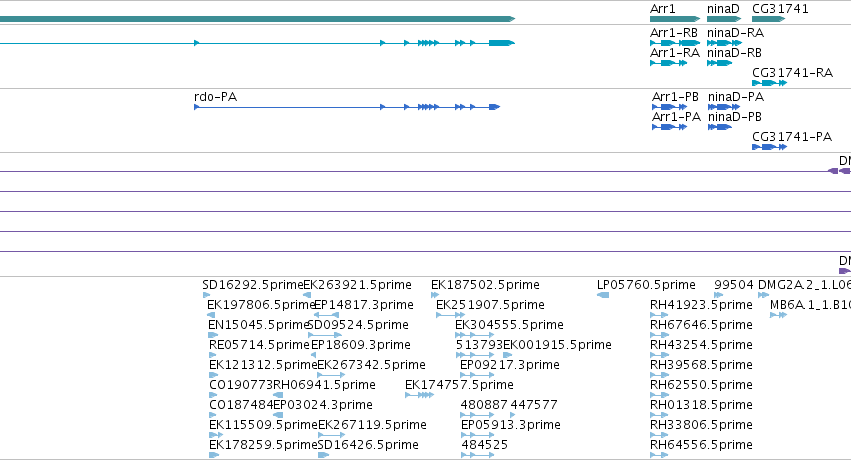Select EST EP14817.3prime
This screenshot has height=460, width=851.
point(364,305)
